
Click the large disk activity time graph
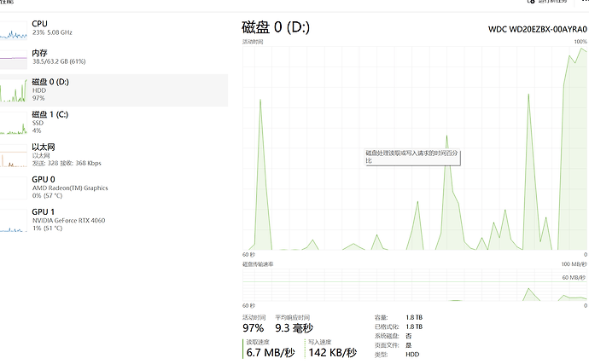[415, 148]
